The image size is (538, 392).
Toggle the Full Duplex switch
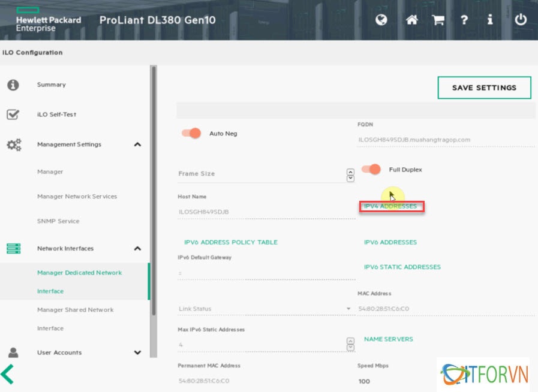371,170
